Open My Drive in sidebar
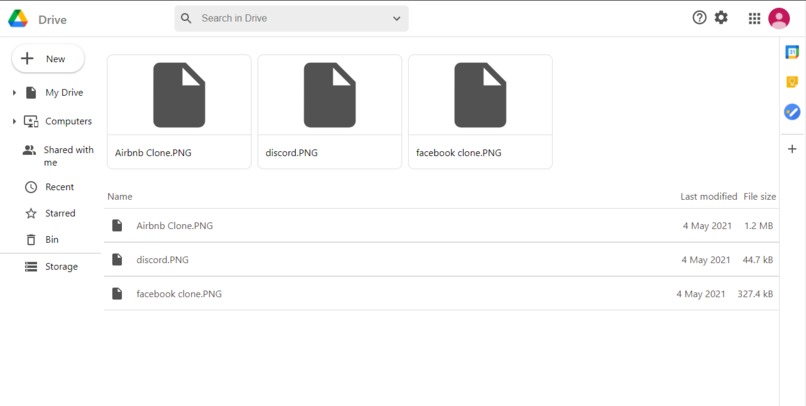 coord(64,93)
